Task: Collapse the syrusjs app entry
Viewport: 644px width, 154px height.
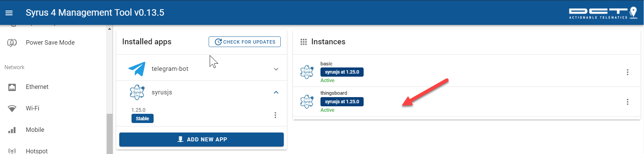Action: click(276, 92)
